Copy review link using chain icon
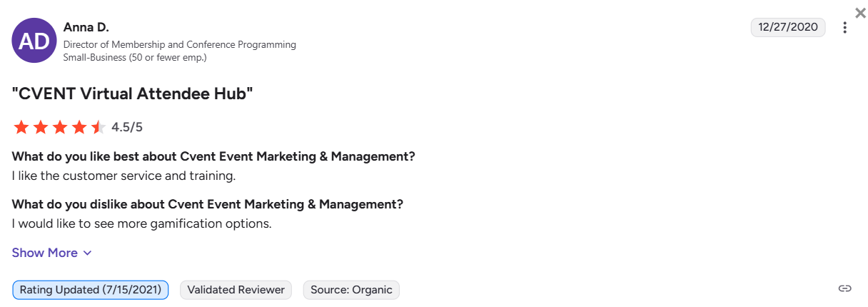The width and height of the screenshot is (868, 307). click(x=845, y=288)
